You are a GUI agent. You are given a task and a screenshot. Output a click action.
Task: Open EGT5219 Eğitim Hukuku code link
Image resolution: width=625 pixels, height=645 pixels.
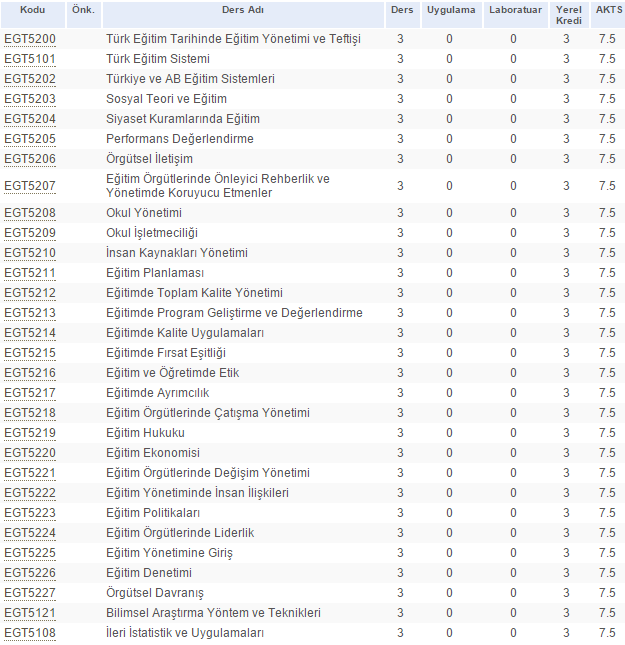pyautogui.click(x=30, y=433)
